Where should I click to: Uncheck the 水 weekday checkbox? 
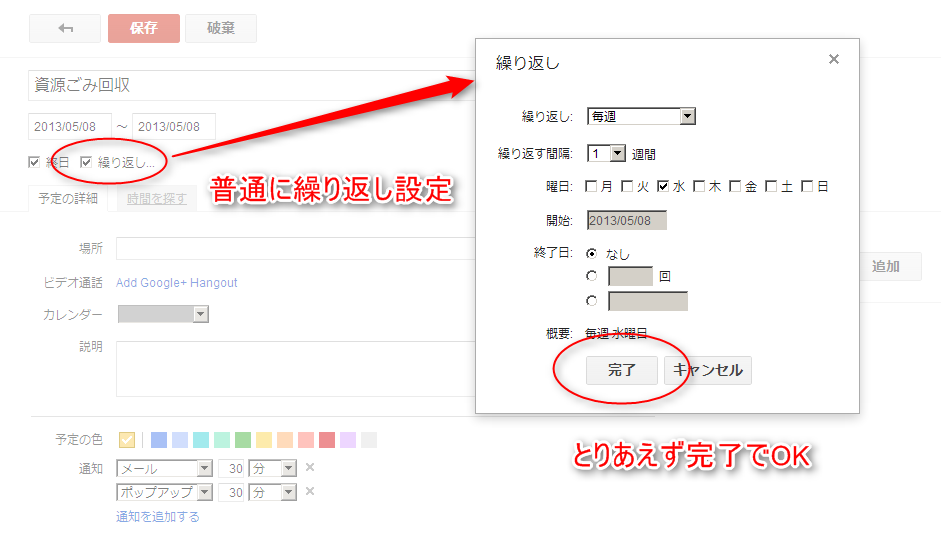663,186
